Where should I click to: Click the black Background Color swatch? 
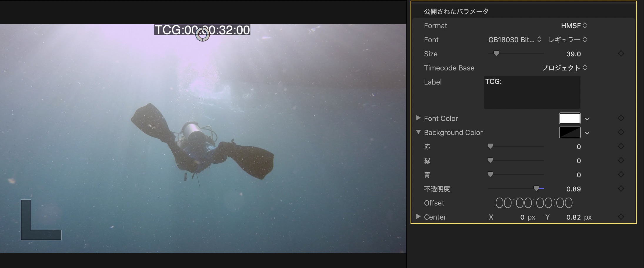pos(570,132)
